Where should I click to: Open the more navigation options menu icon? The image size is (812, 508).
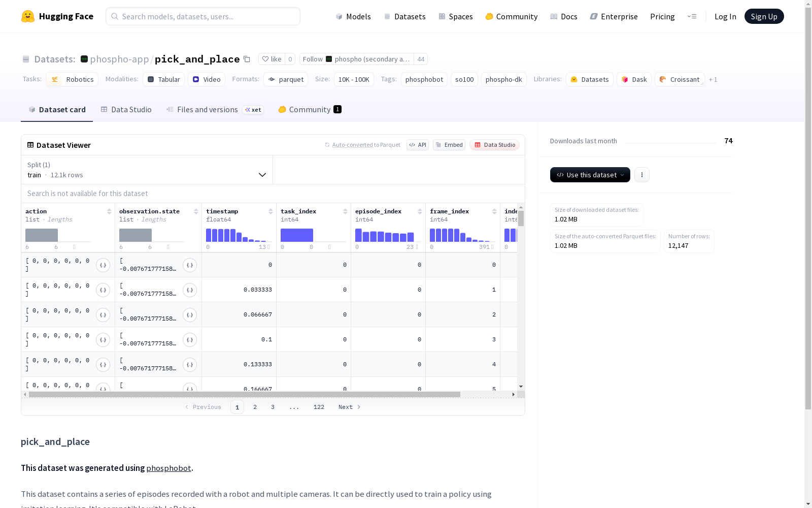pos(692,16)
